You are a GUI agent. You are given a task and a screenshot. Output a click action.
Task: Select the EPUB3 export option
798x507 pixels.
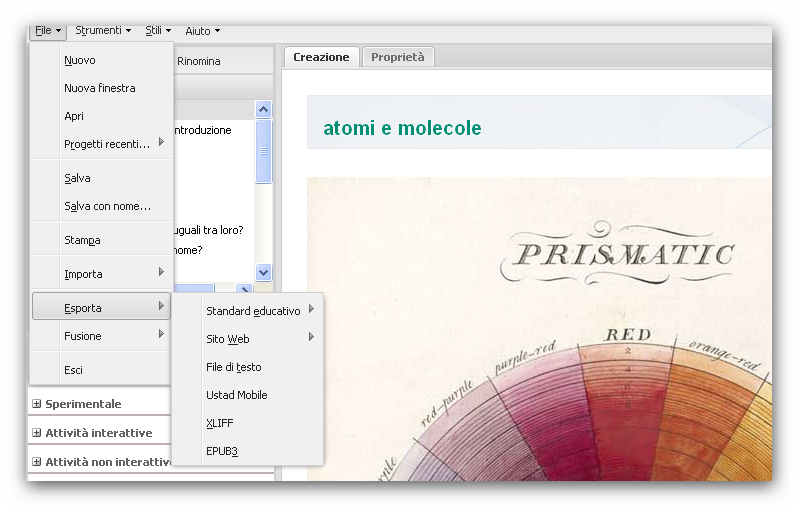click(248, 451)
